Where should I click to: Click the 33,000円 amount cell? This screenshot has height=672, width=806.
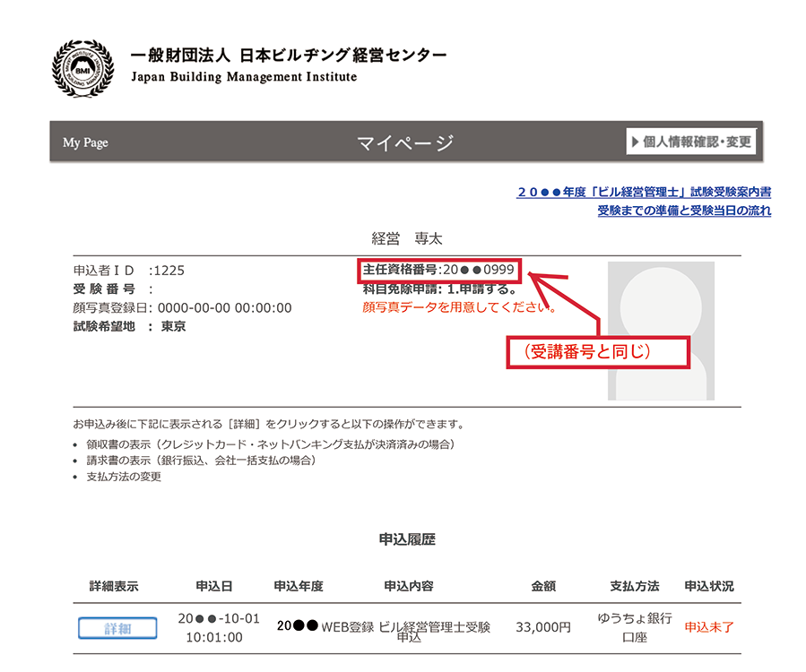click(542, 627)
